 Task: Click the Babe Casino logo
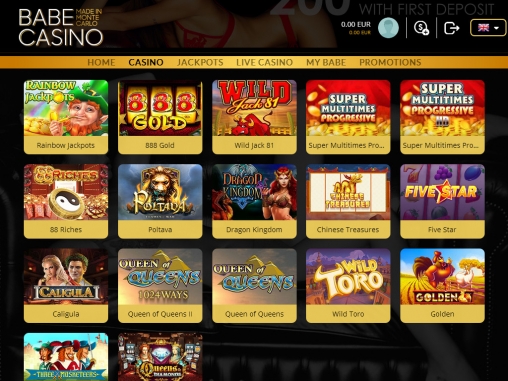pyautogui.click(x=60, y=27)
